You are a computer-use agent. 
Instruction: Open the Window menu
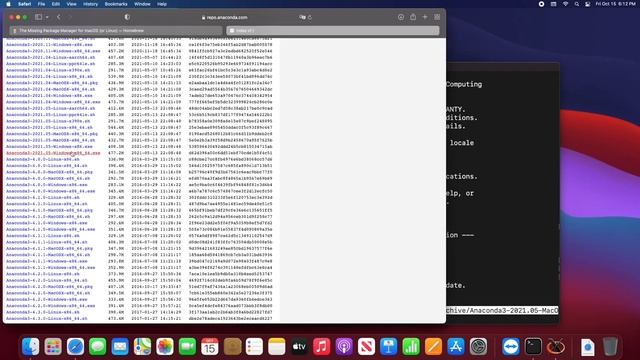(x=142, y=4)
